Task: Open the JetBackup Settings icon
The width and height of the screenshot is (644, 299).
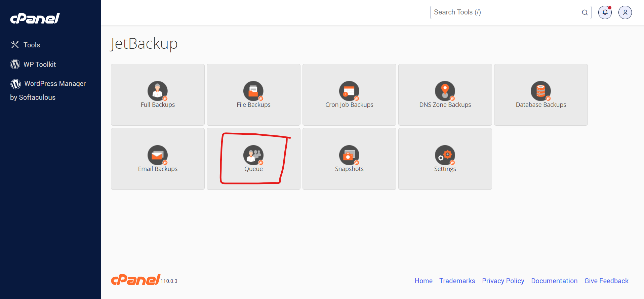Action: [x=445, y=155]
